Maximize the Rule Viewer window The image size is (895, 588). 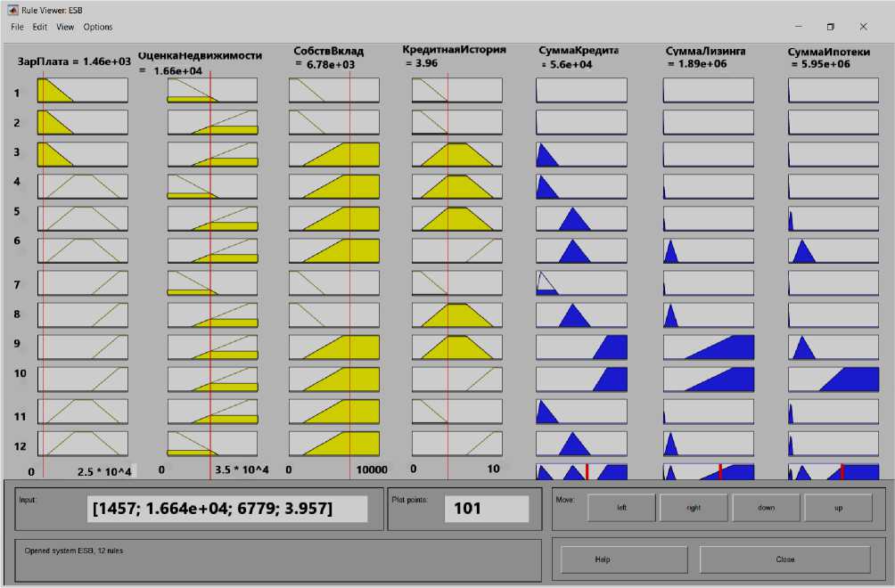[830, 27]
